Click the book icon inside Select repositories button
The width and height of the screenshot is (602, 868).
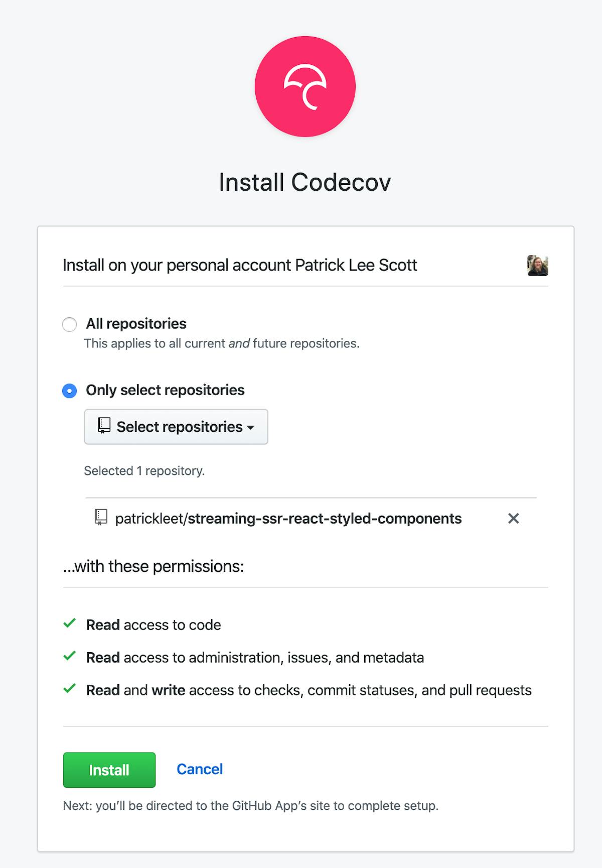pos(104,426)
